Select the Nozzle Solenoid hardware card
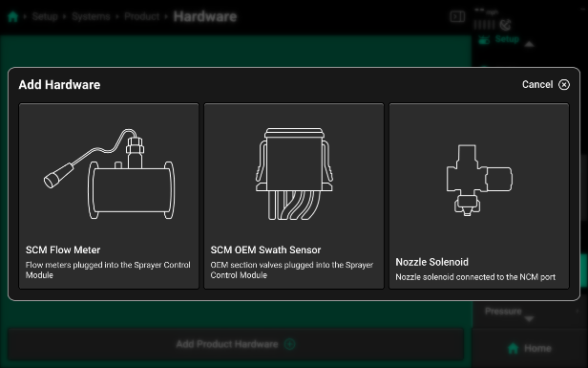 (x=479, y=196)
